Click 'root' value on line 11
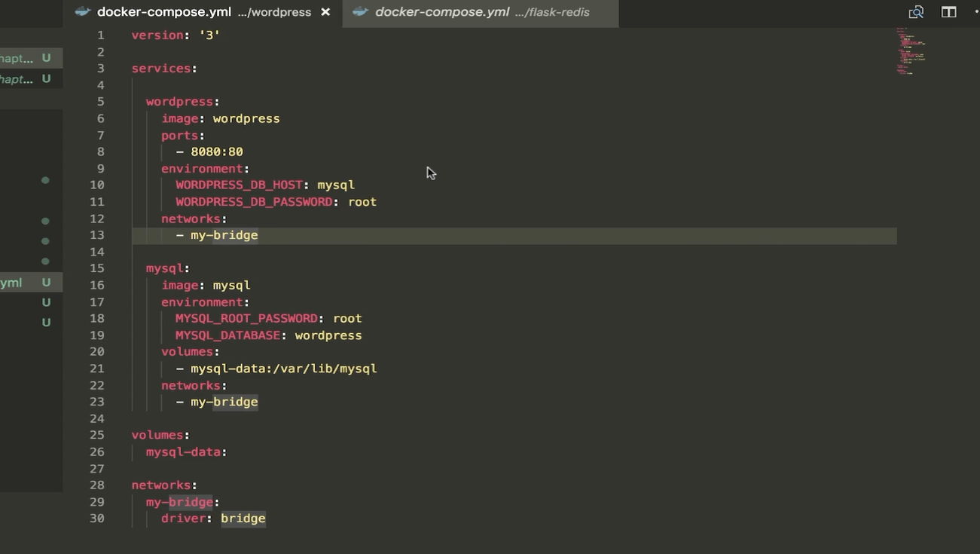This screenshot has height=554, width=980. tap(362, 202)
